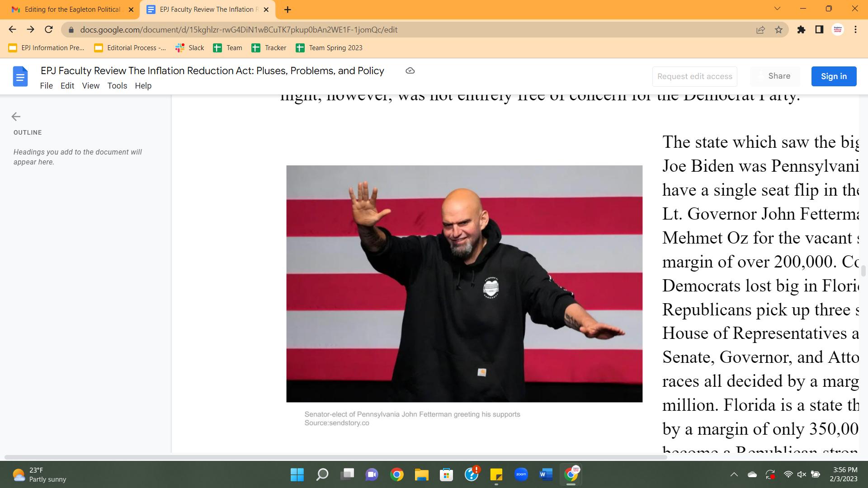Expand the tab search chevron
868x488 pixels.
point(777,9)
